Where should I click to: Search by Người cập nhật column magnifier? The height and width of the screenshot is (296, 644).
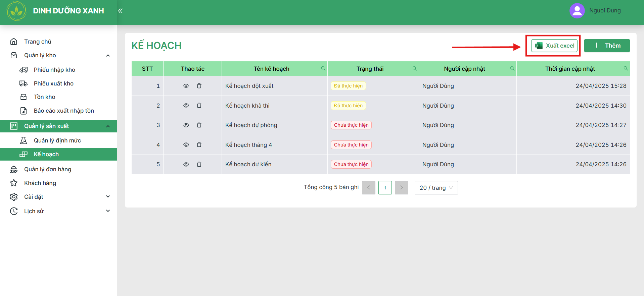pyautogui.click(x=512, y=68)
